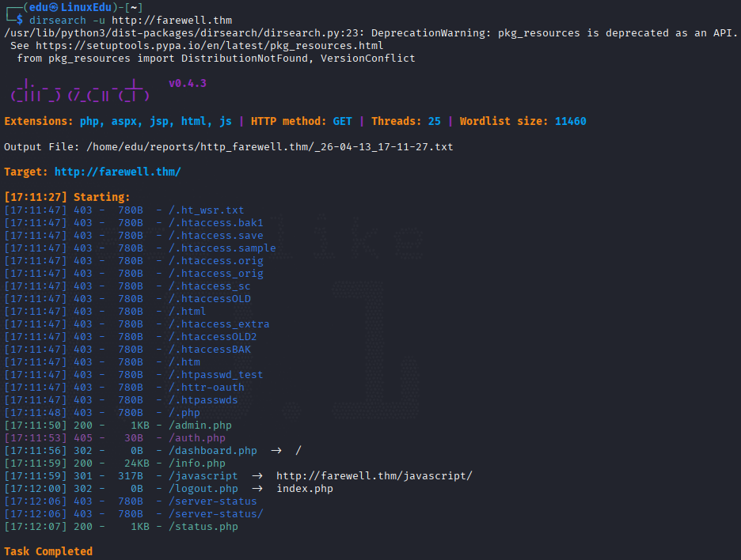Click the Kali skull icon in prompt
Screen dimensions: 741x560
(55, 8)
